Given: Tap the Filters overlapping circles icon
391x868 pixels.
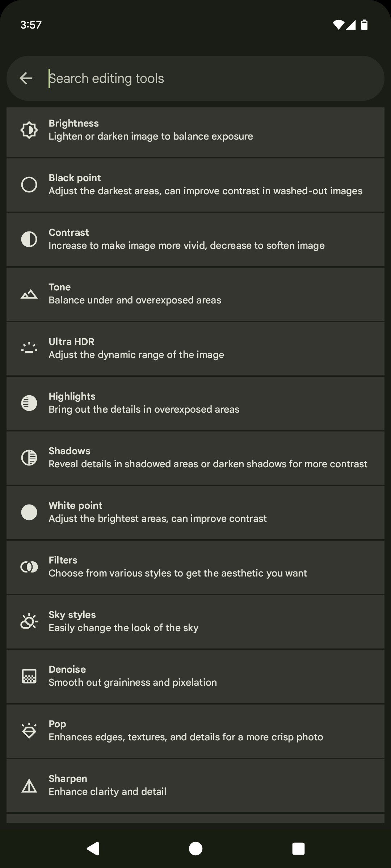Looking at the screenshot, I should [x=29, y=567].
